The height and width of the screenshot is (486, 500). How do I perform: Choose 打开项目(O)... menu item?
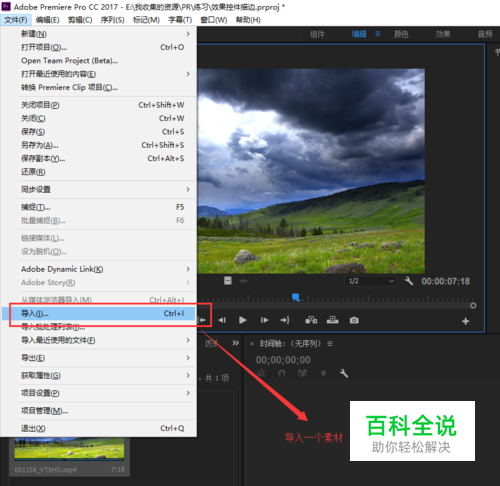(99, 47)
